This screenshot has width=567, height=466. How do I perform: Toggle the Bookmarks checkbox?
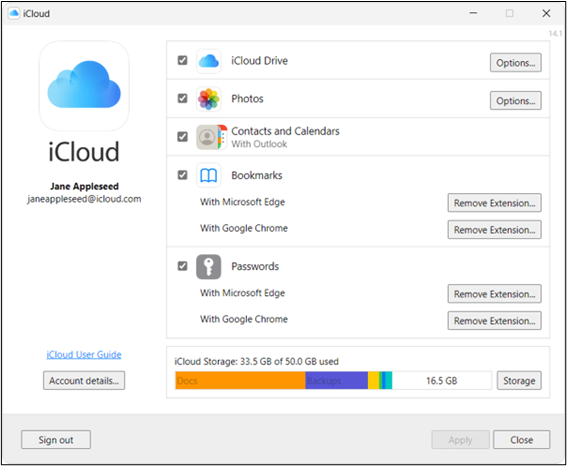point(183,175)
